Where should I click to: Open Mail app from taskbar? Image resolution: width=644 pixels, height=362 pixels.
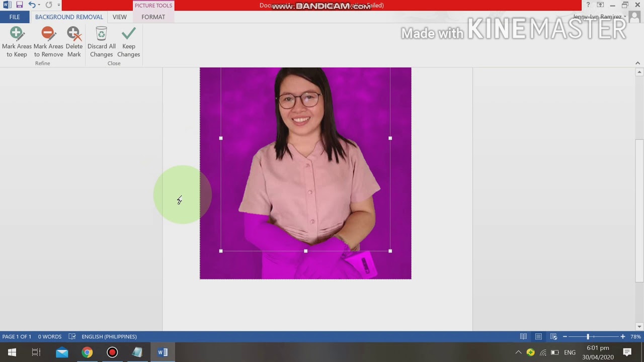click(62, 352)
